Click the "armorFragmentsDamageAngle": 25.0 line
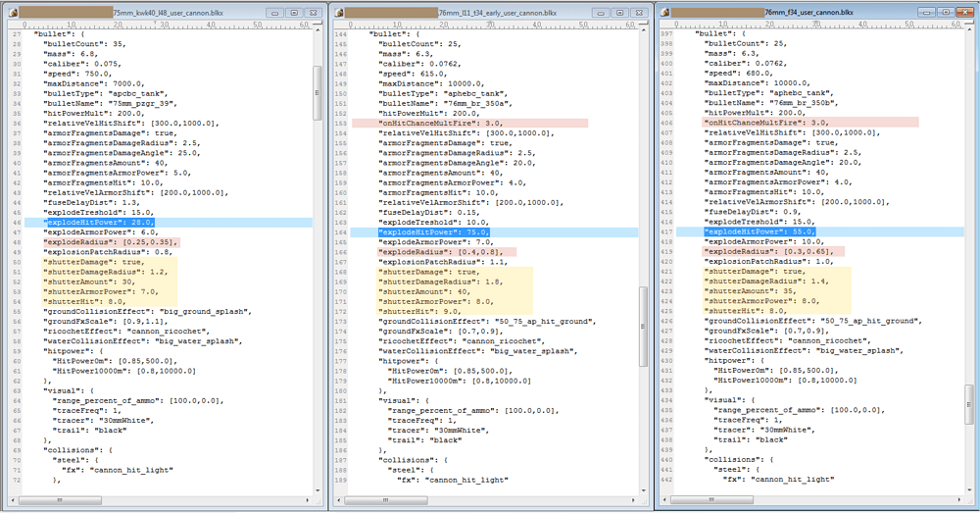 tap(122, 153)
